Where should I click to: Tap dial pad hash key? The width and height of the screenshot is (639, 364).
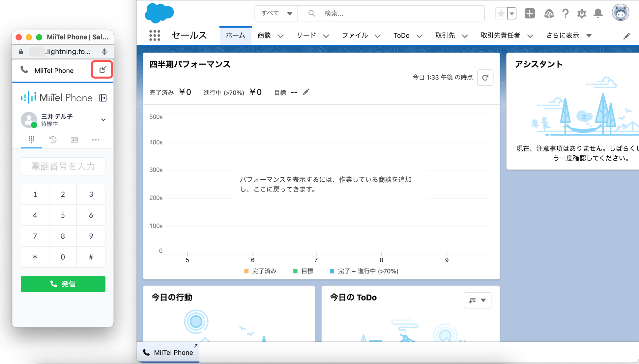[91, 257]
